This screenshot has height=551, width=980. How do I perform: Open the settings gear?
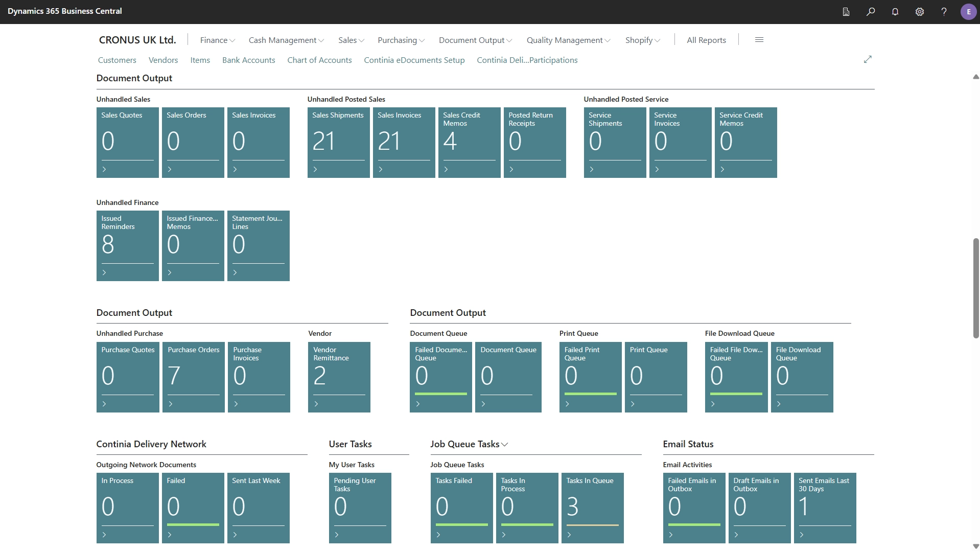pos(920,12)
